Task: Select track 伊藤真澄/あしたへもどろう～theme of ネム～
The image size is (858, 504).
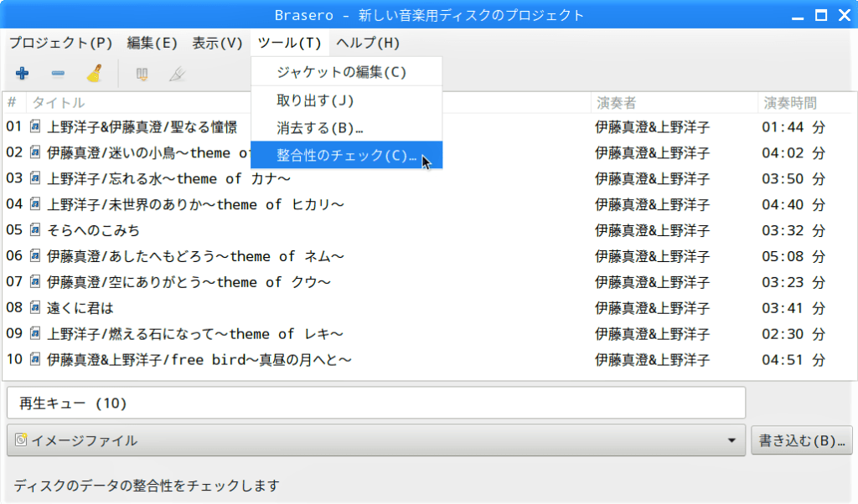Action: [x=195, y=256]
